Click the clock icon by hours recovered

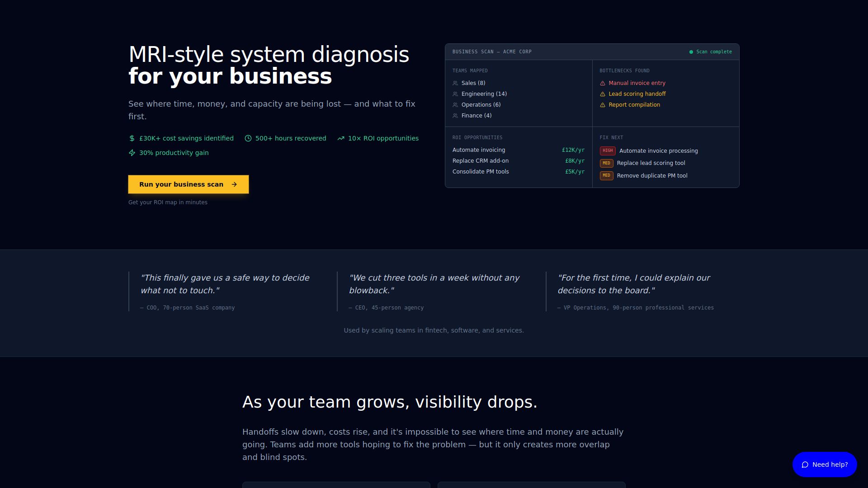(x=248, y=138)
